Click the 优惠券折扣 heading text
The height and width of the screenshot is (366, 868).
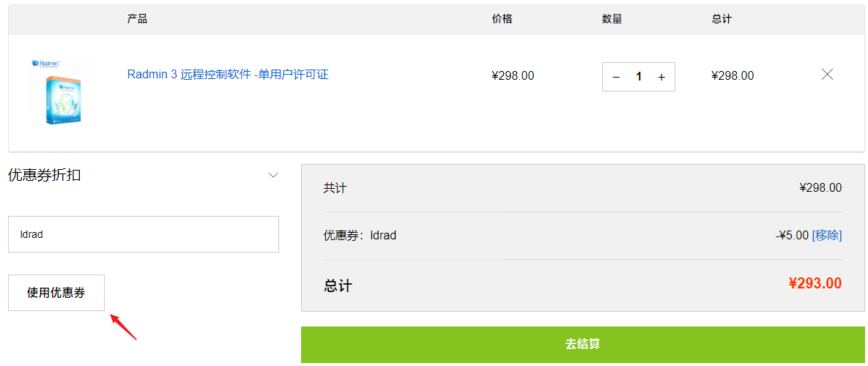click(x=45, y=175)
